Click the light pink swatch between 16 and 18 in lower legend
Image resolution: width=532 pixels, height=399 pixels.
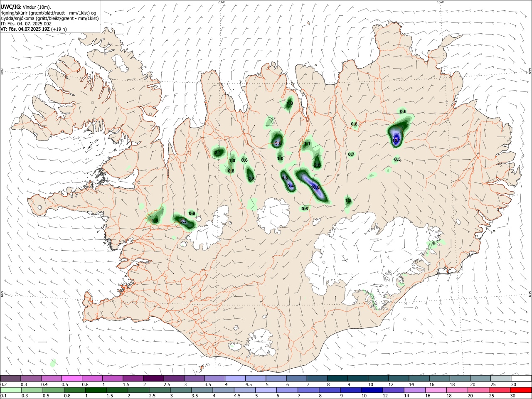coord(435,390)
